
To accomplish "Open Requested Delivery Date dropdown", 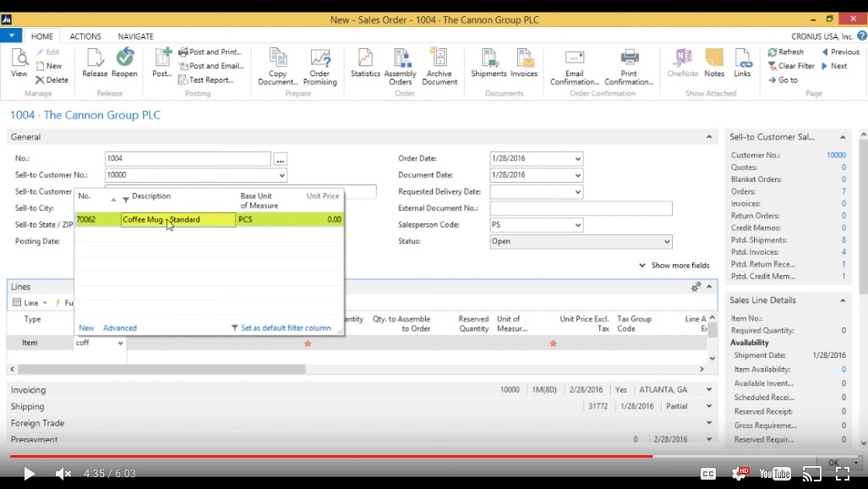I will click(577, 192).
